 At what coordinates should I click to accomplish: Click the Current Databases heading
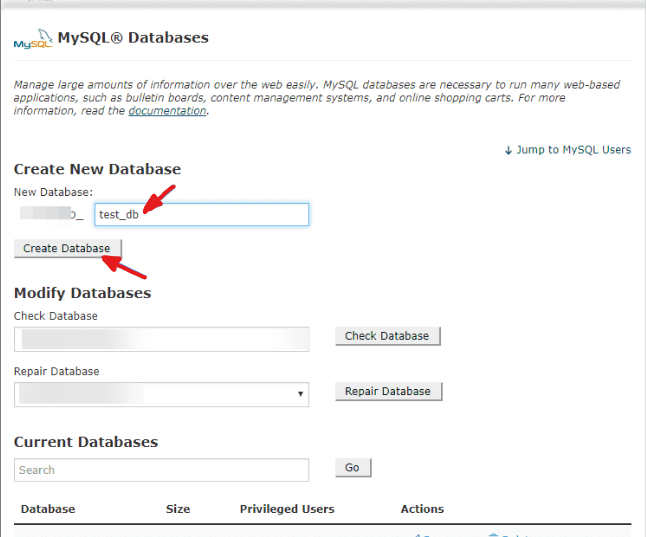(86, 442)
